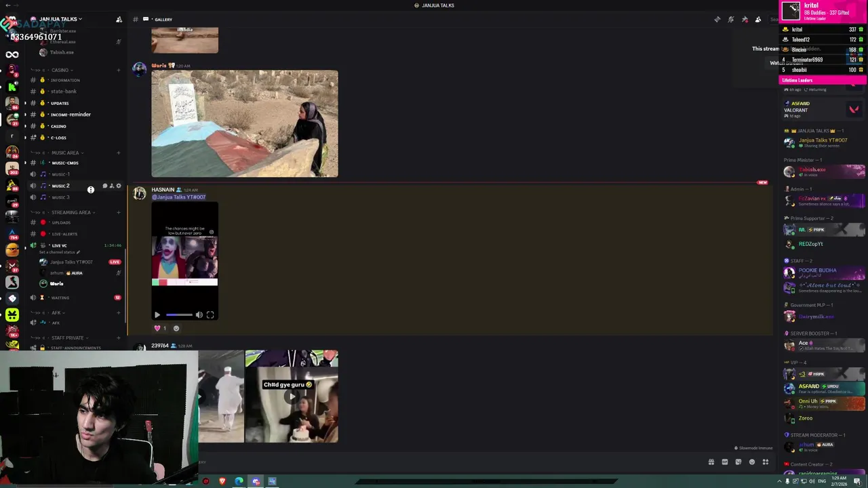Join the music-1 voice channel
868x488 pixels.
click(x=75, y=174)
